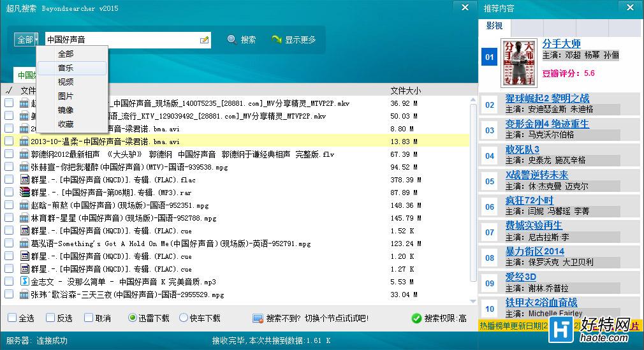The width and height of the screenshot is (644, 350).
Task: Select the 快车下载 radio button
Action: [184, 317]
